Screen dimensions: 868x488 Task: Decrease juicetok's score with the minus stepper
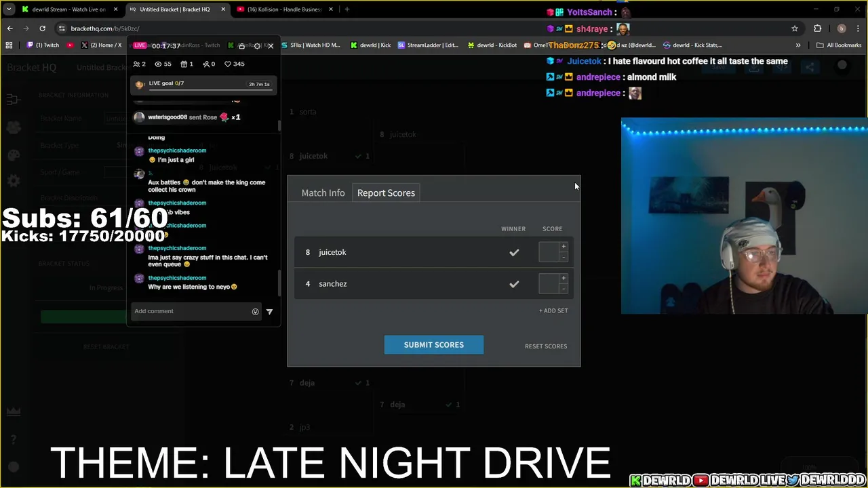click(564, 257)
